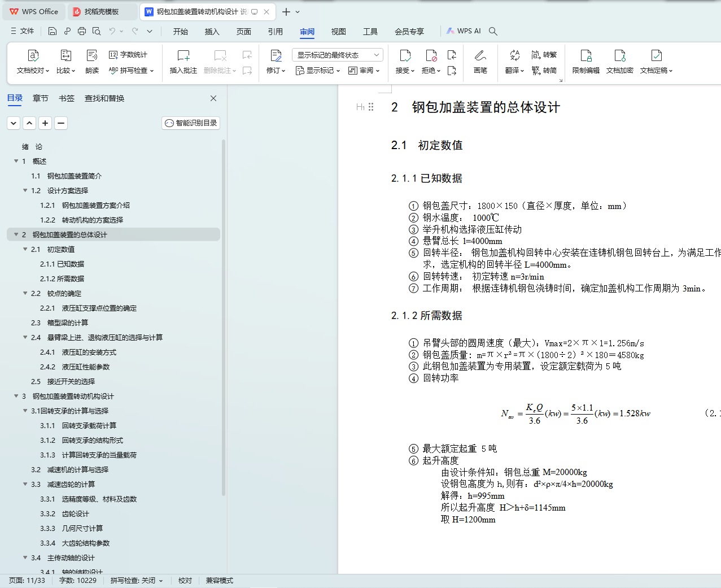
Task: Open the 会员专享 tab
Action: coord(409,32)
